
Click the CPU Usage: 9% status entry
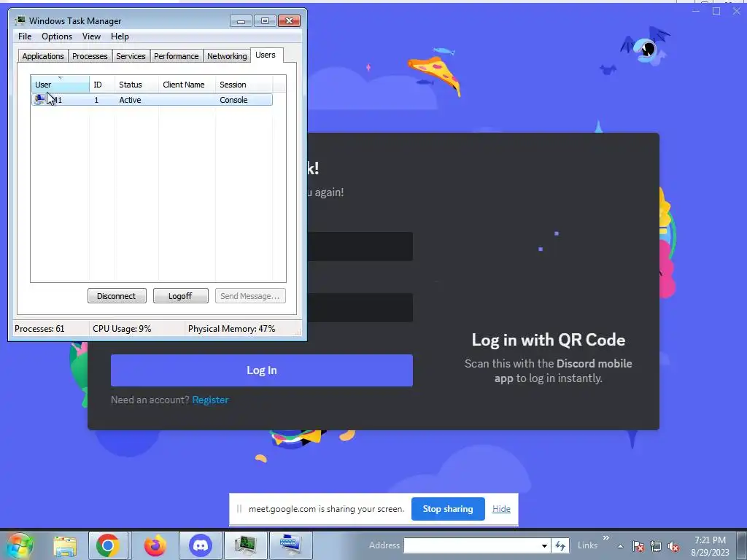tap(122, 329)
